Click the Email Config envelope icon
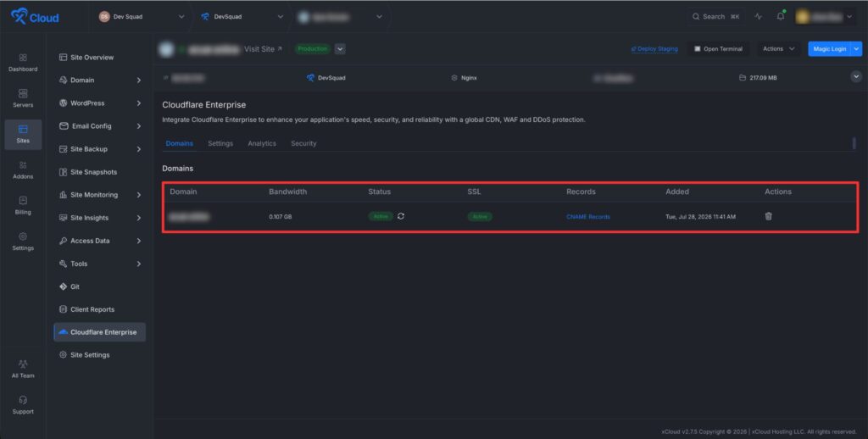The width and height of the screenshot is (868, 439). pyautogui.click(x=64, y=125)
